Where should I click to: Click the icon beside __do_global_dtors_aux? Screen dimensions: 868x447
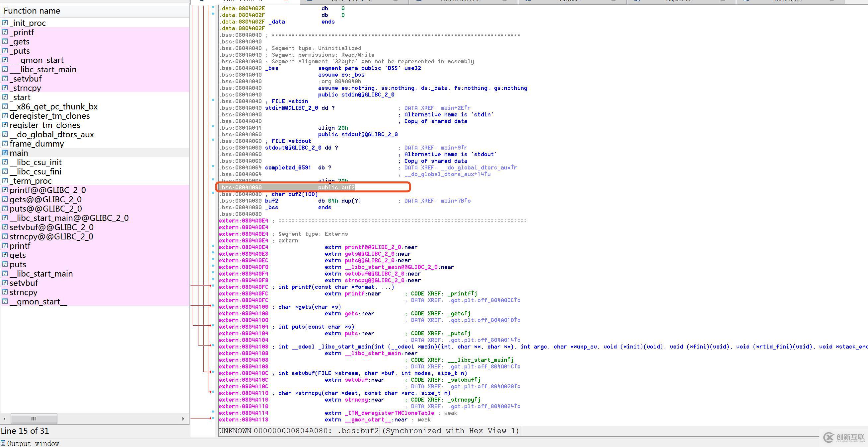tap(5, 134)
